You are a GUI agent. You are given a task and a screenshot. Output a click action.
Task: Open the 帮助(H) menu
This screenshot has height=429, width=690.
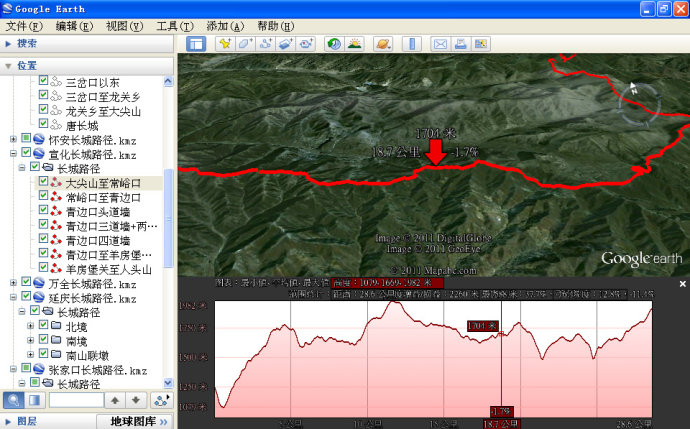click(x=275, y=26)
